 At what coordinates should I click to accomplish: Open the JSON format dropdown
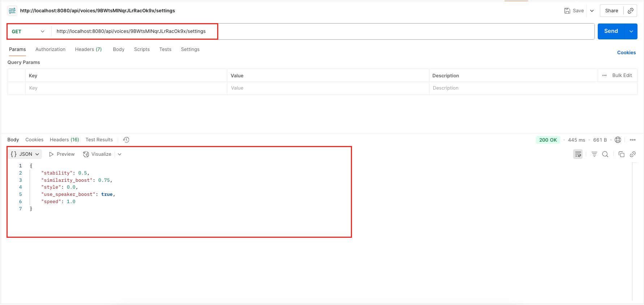coord(25,154)
